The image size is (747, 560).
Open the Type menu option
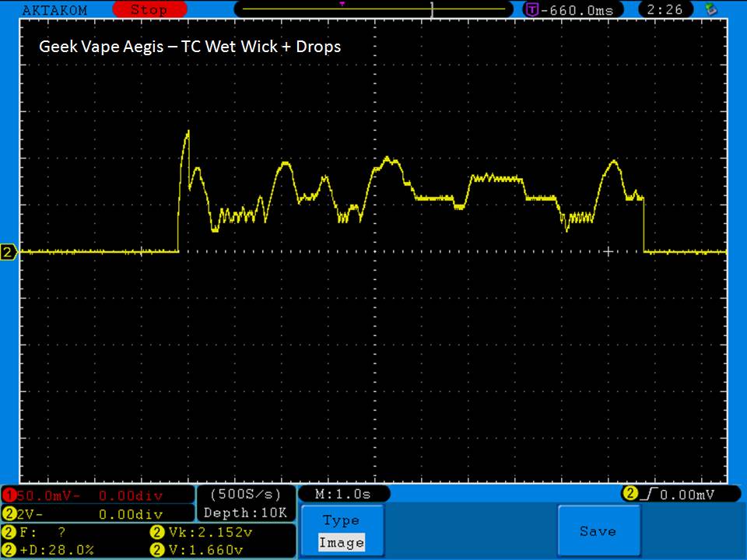(341, 520)
